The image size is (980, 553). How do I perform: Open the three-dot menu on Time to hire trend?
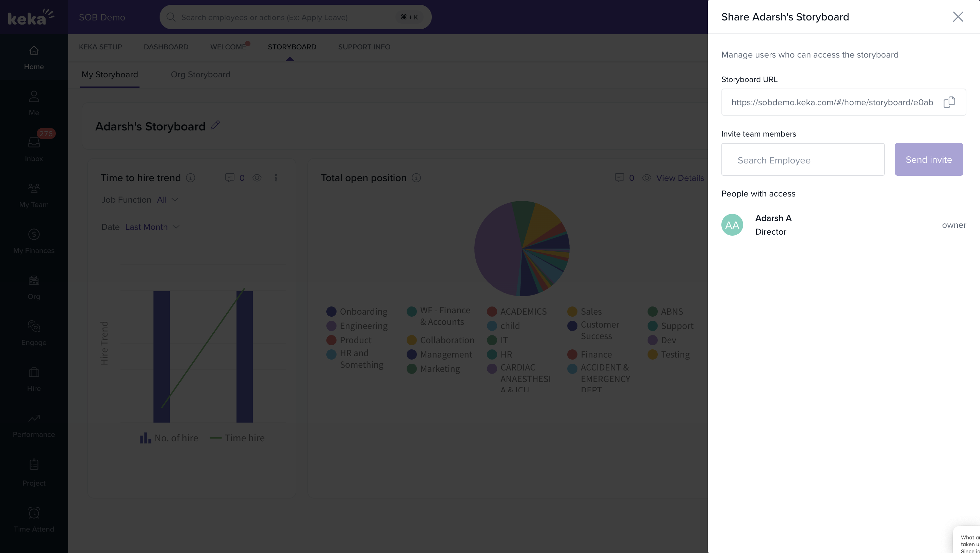276,178
